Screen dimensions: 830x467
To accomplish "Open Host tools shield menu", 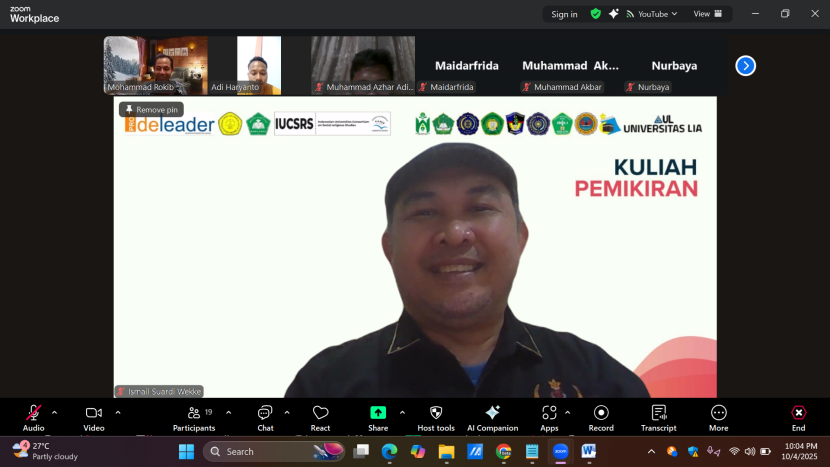I will point(436,413).
